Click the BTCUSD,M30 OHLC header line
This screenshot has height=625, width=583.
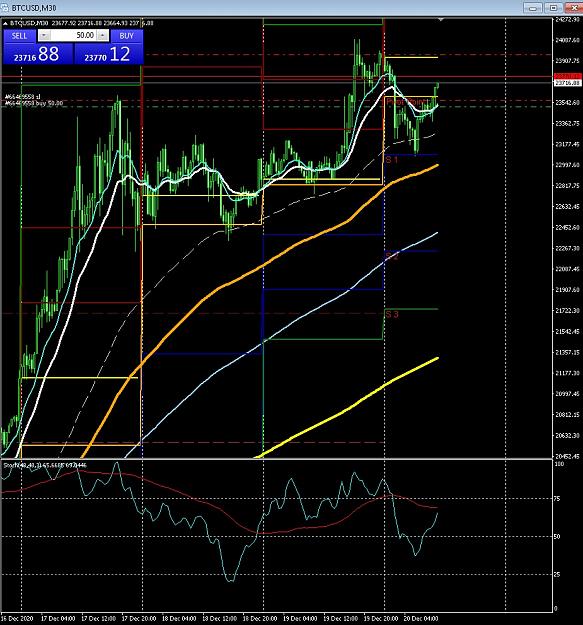[82, 23]
